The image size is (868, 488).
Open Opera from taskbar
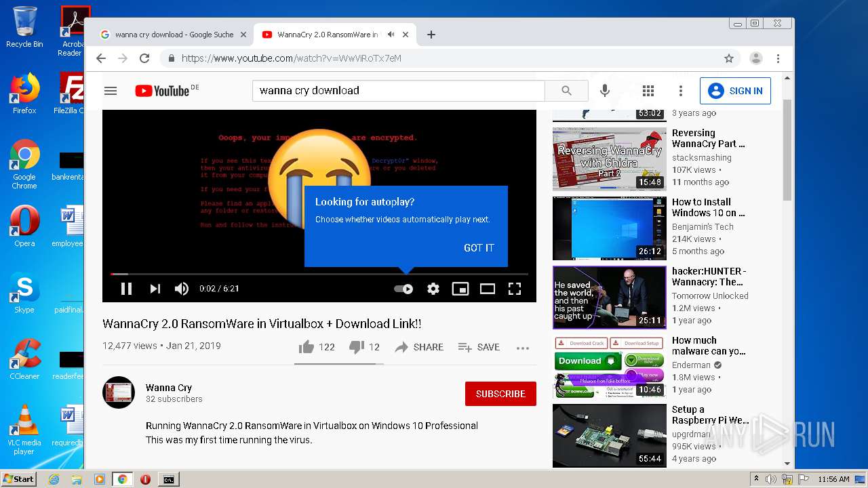pos(145,479)
